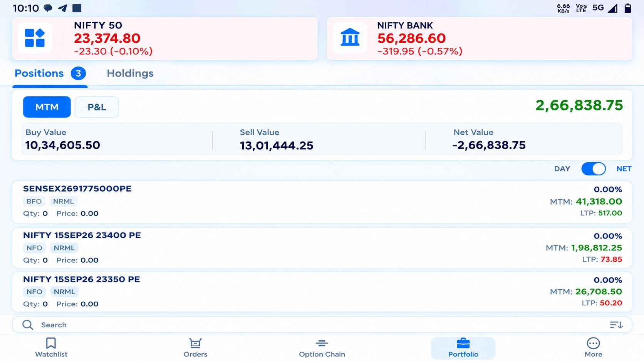Open the sort order icon
The image size is (644, 362).
click(x=616, y=325)
